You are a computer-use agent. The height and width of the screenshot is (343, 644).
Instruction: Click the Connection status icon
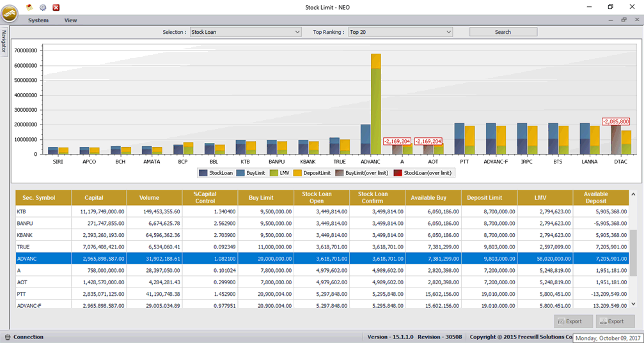pyautogui.click(x=8, y=337)
